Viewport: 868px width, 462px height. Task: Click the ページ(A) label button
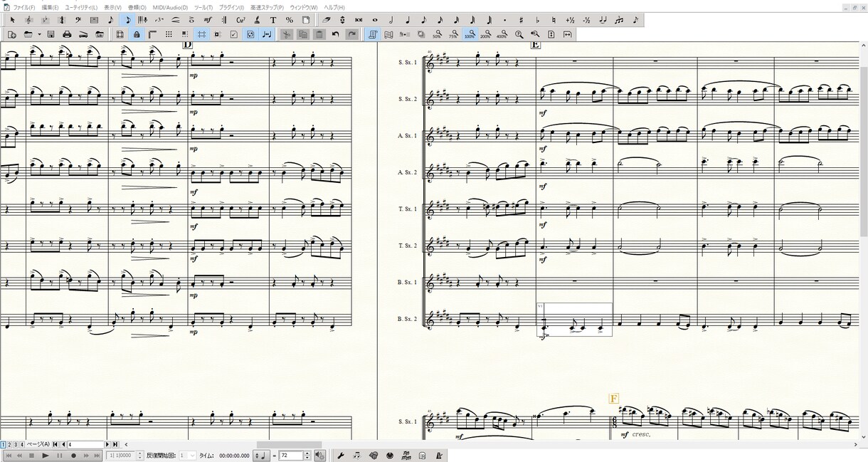point(38,445)
